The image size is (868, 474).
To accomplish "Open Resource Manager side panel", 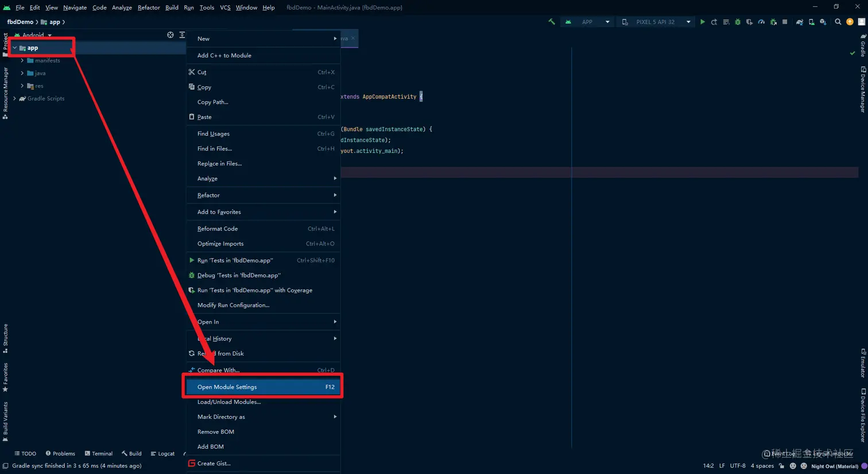I will 5,93.
